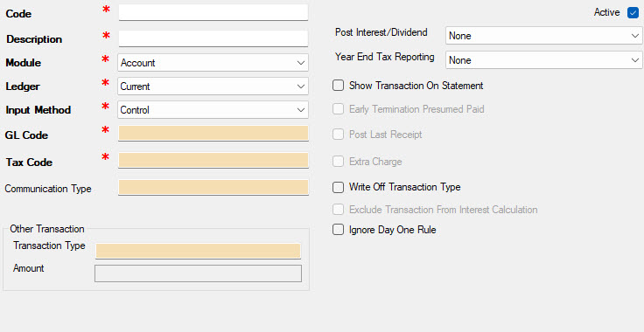Open the Input Method dropdown
Screen dimensions: 644x332
pos(213,110)
